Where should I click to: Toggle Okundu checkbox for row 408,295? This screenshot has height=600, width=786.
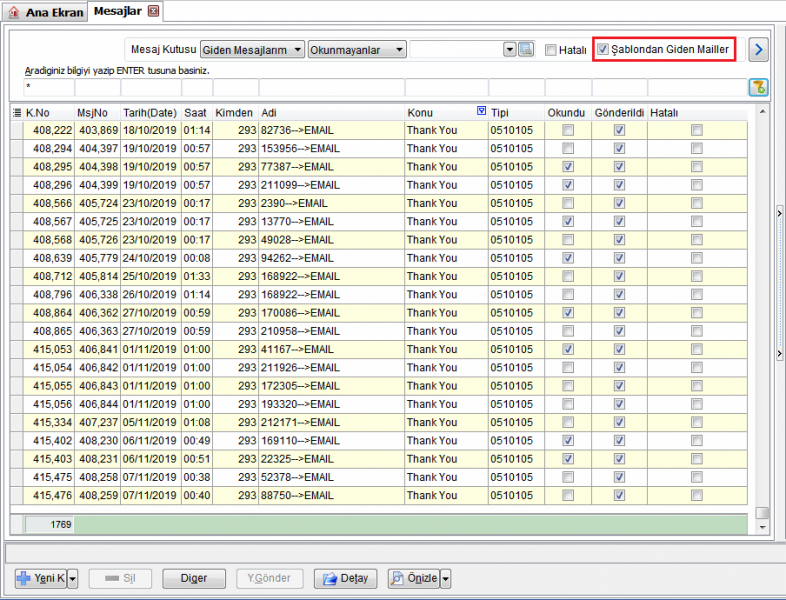568,167
